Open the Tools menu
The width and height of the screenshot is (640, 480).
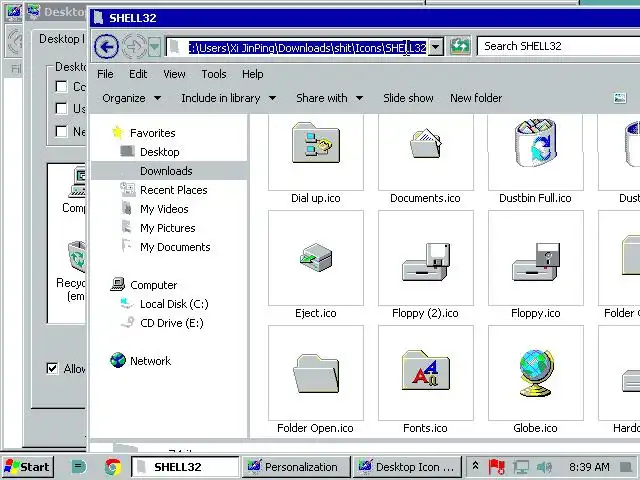click(214, 74)
